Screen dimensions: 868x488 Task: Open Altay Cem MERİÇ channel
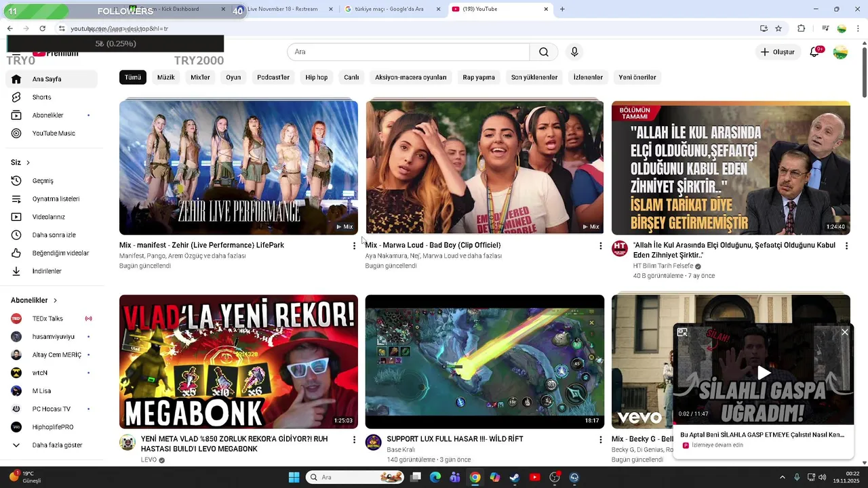(57, 355)
